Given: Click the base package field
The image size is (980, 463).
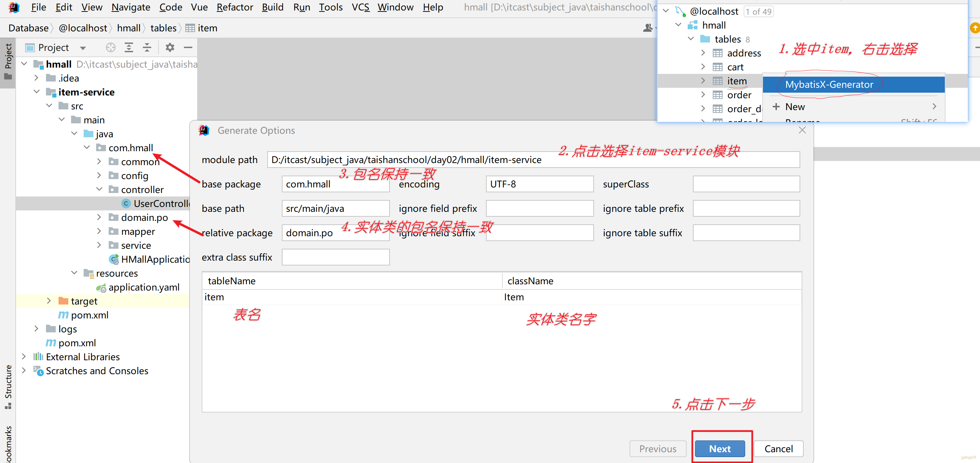Looking at the screenshot, I should pos(335,184).
